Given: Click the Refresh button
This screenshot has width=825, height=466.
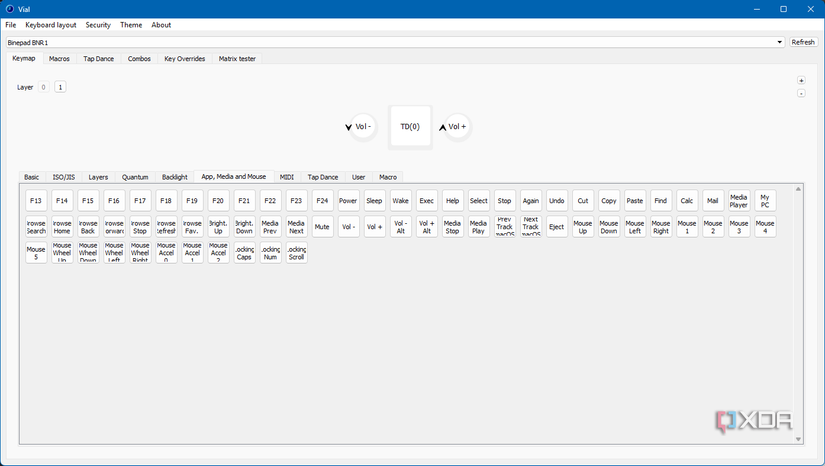Looking at the screenshot, I should [803, 42].
